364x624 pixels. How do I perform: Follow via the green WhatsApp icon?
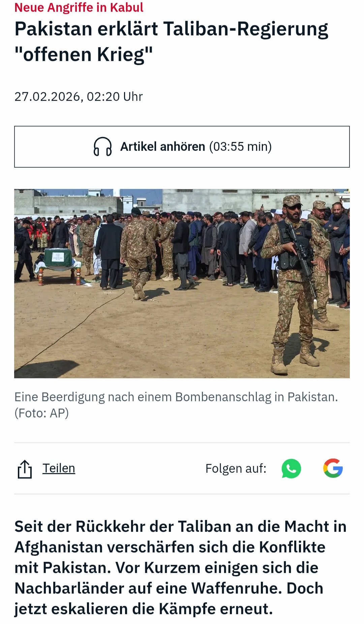click(291, 468)
